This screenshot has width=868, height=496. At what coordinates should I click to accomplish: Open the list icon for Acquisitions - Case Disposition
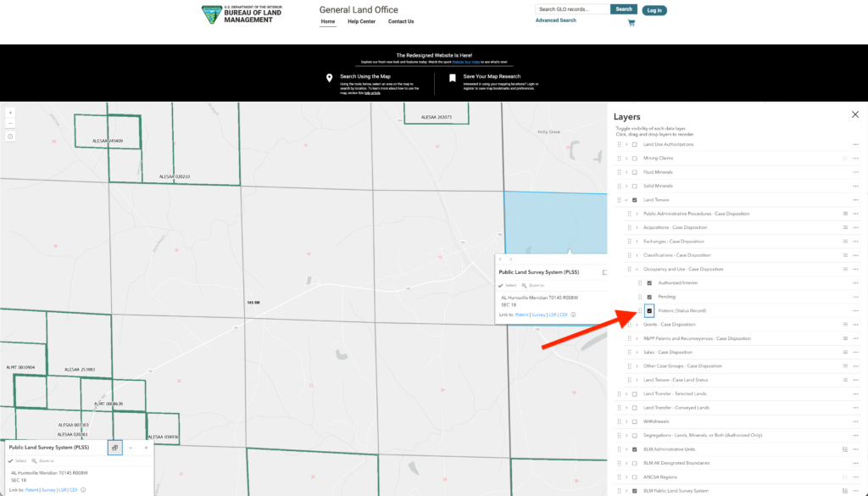[x=845, y=227]
